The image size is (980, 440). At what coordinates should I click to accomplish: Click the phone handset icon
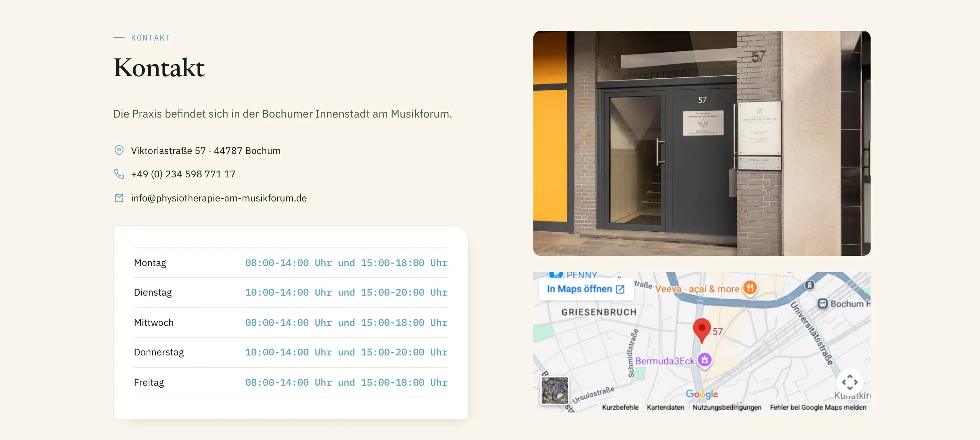pyautogui.click(x=119, y=174)
